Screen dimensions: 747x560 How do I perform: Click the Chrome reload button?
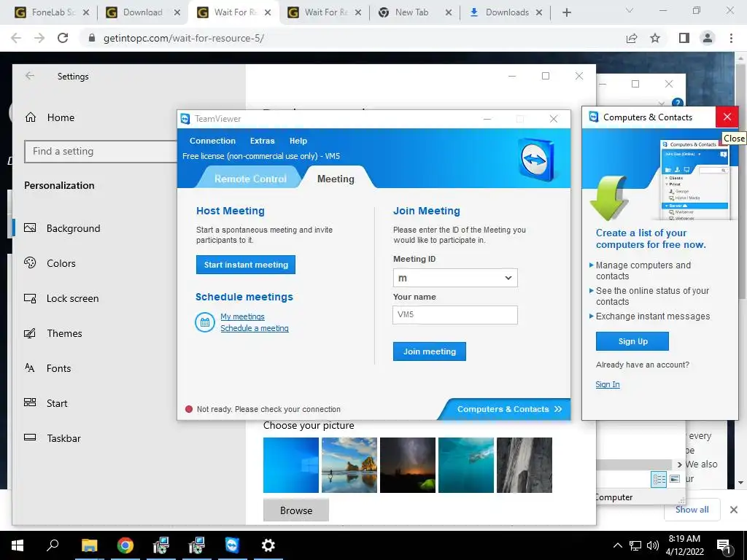tap(63, 38)
